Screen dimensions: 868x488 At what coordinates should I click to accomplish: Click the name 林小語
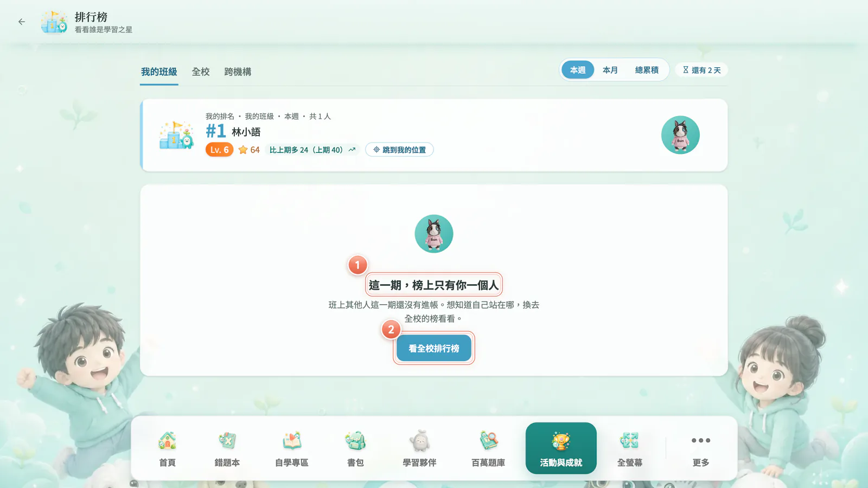pos(246,132)
